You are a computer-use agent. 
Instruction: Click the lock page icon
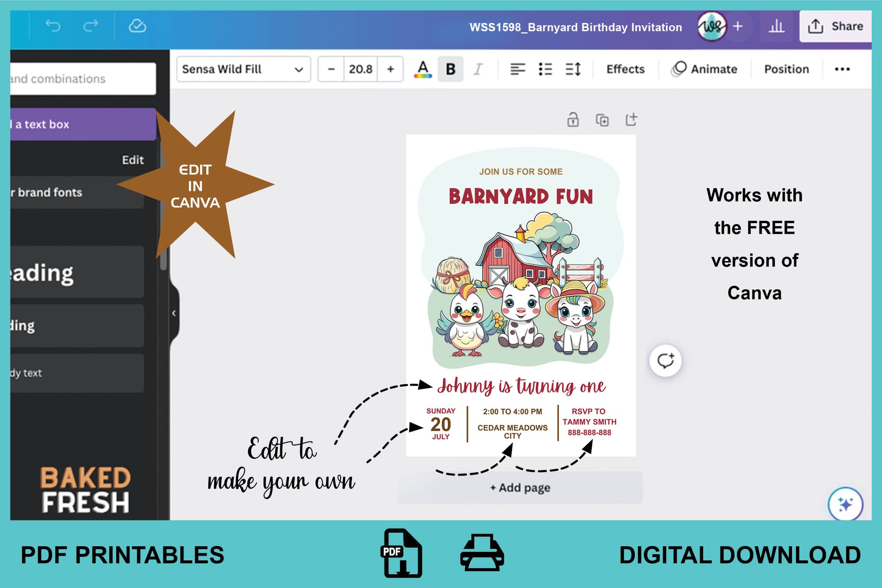click(573, 120)
